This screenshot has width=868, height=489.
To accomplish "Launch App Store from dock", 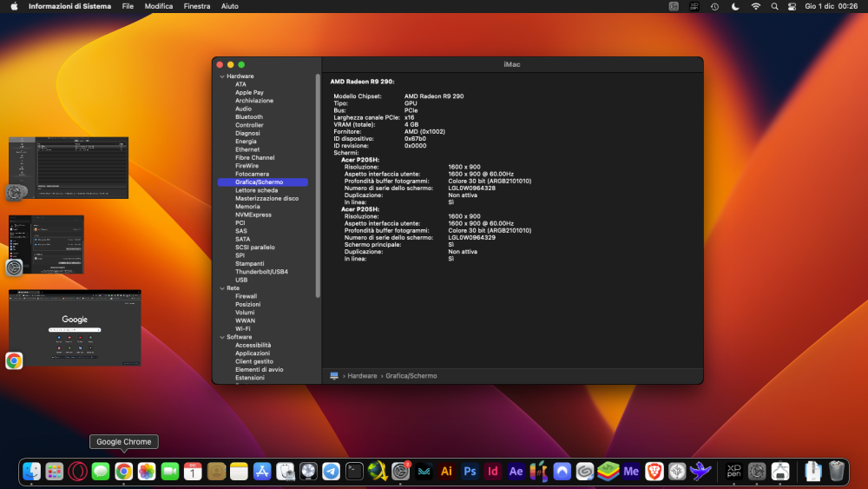I will (262, 472).
